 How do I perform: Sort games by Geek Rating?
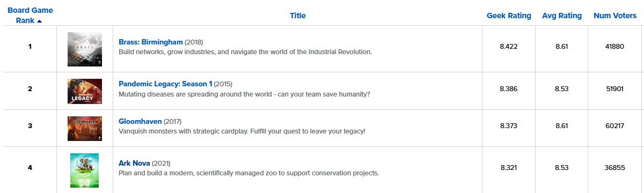(509, 16)
